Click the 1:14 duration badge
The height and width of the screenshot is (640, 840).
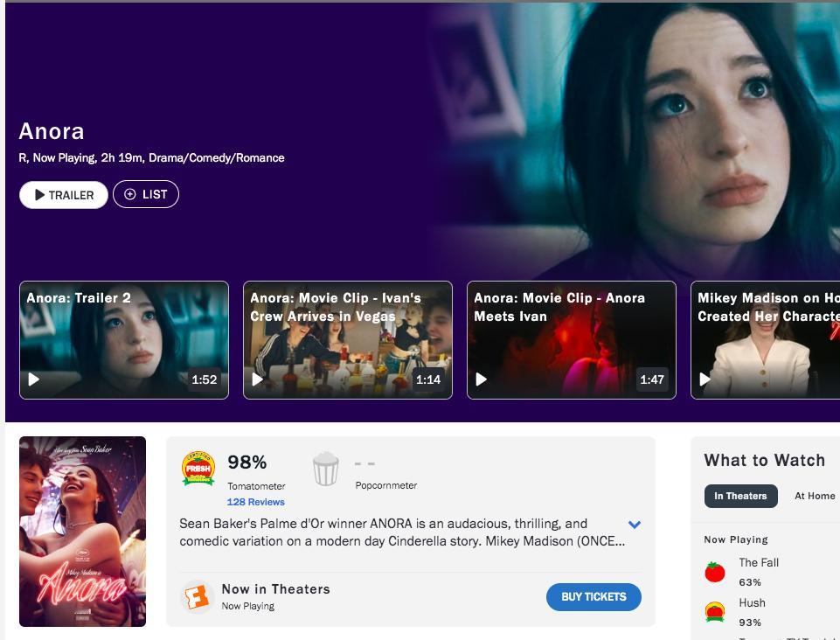click(x=428, y=379)
